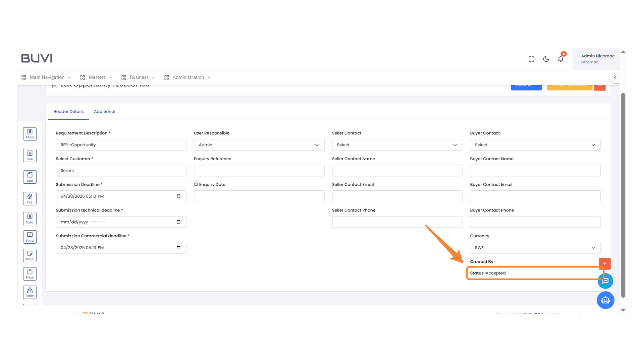Expand the User Responsible dropdown

(x=259, y=145)
